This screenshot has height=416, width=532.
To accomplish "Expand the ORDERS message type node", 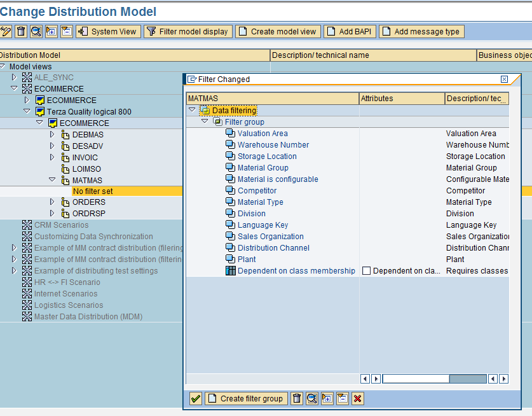I will click(52, 202).
